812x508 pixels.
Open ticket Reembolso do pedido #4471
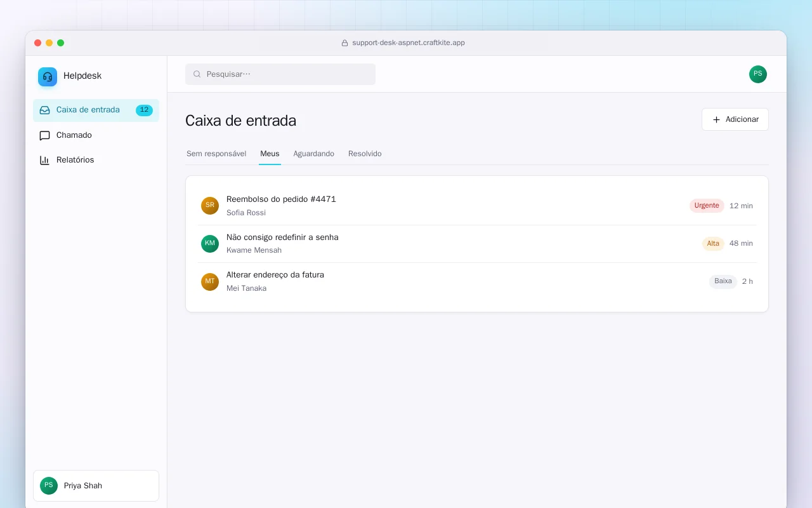(x=281, y=199)
